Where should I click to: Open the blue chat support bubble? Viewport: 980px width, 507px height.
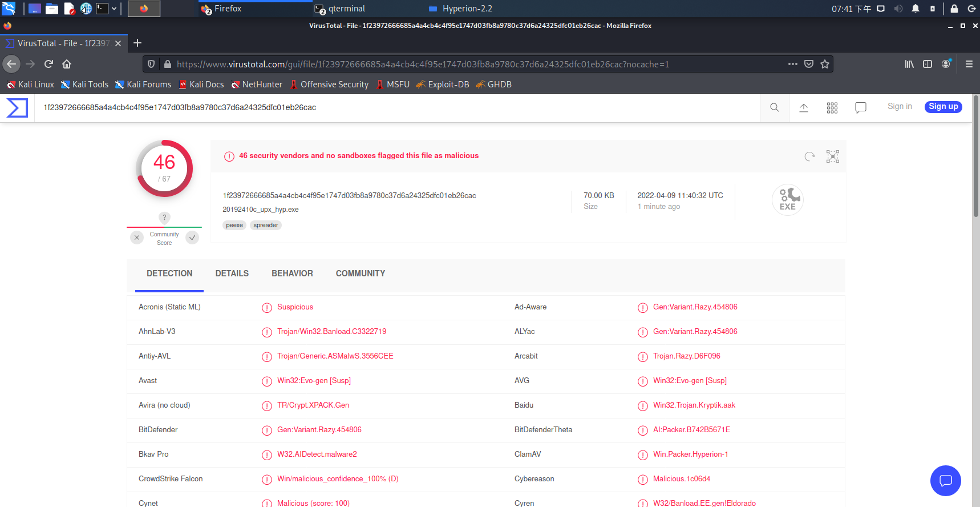[945, 481]
